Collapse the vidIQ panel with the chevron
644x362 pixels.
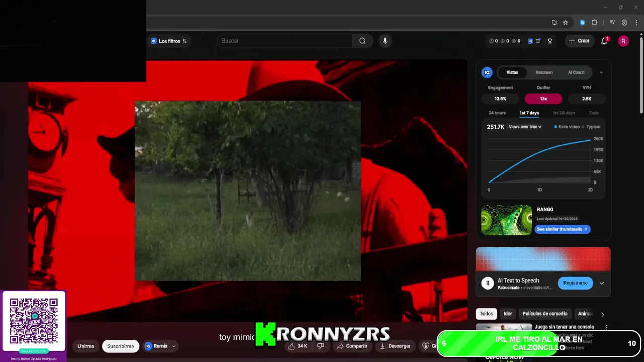[x=601, y=72]
